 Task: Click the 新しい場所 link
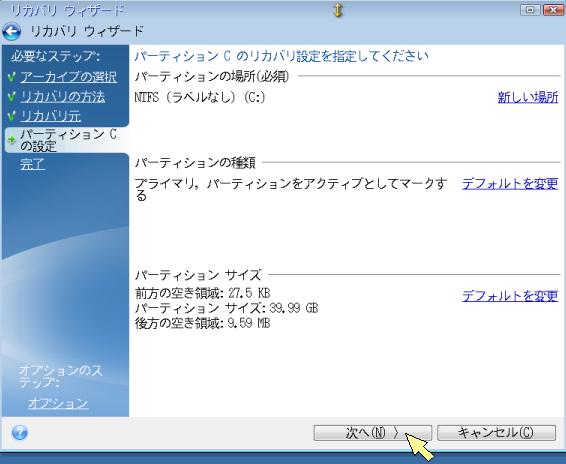[528, 97]
